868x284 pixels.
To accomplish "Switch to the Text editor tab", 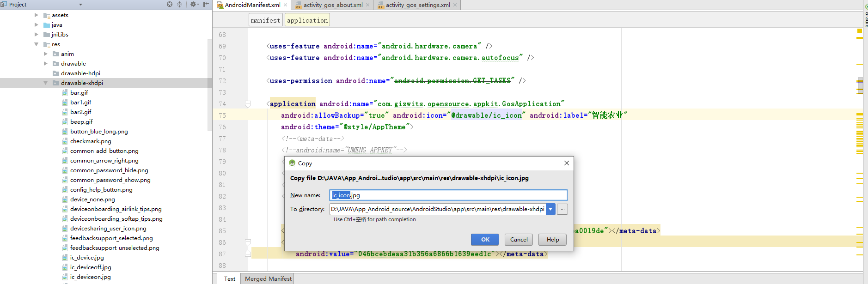I will [230, 278].
